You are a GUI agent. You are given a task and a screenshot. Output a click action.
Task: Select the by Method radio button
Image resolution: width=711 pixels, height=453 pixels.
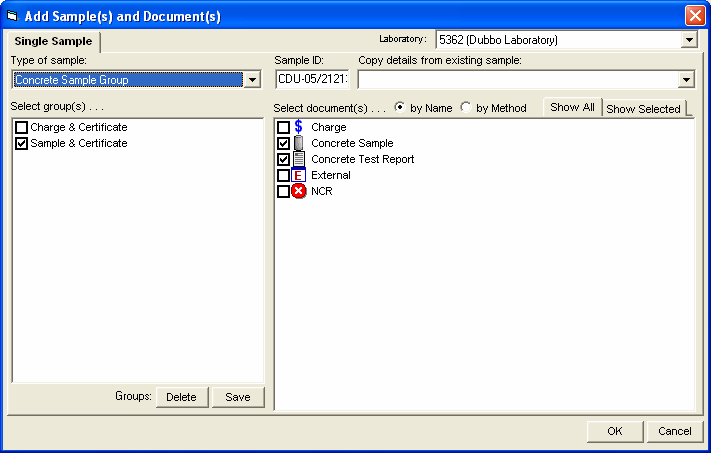466,108
